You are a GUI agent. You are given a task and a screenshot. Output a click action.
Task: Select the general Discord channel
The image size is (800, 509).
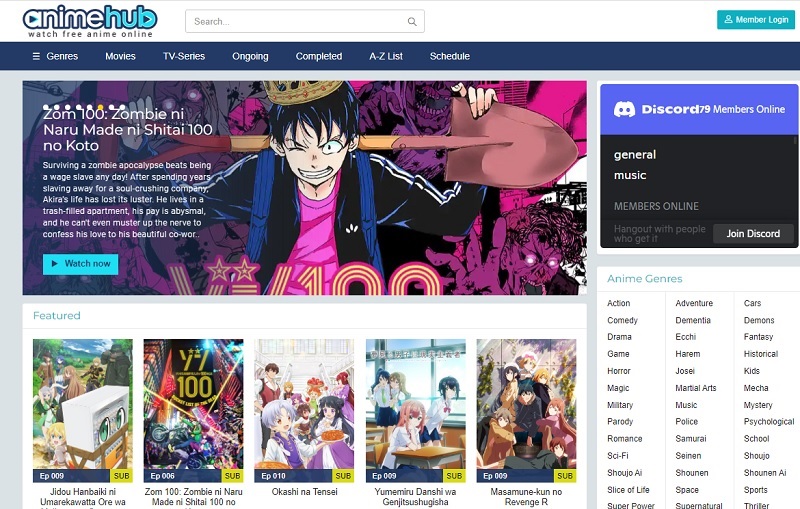click(x=635, y=155)
